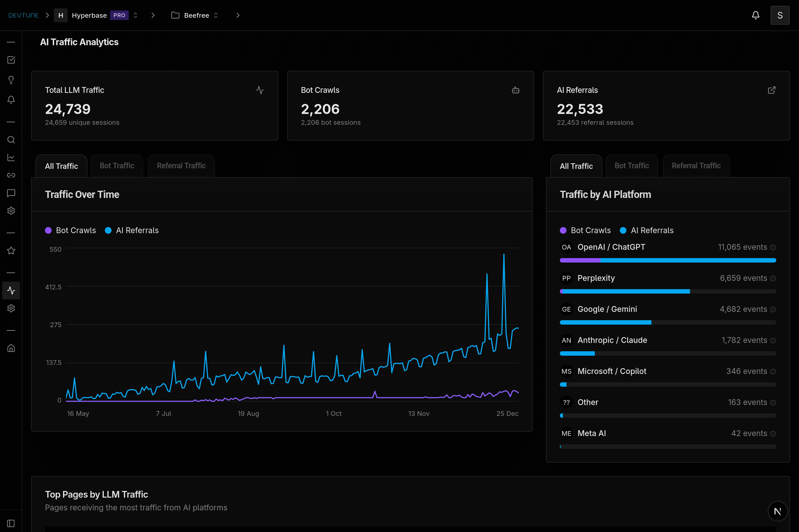The width and height of the screenshot is (799, 532).
Task: Click the lightbulb ideas icon in sidebar
Action: [11, 80]
